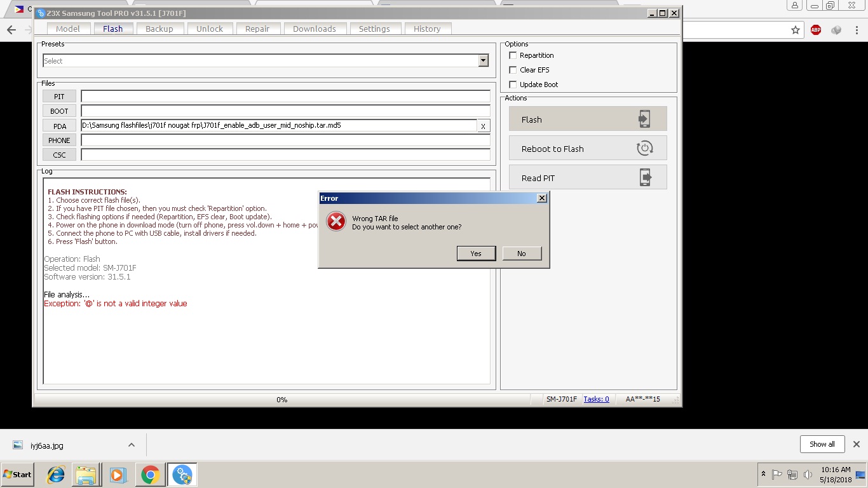The width and height of the screenshot is (868, 488).
Task: Open Windows Explorer folder from taskbar
Action: coord(86,475)
